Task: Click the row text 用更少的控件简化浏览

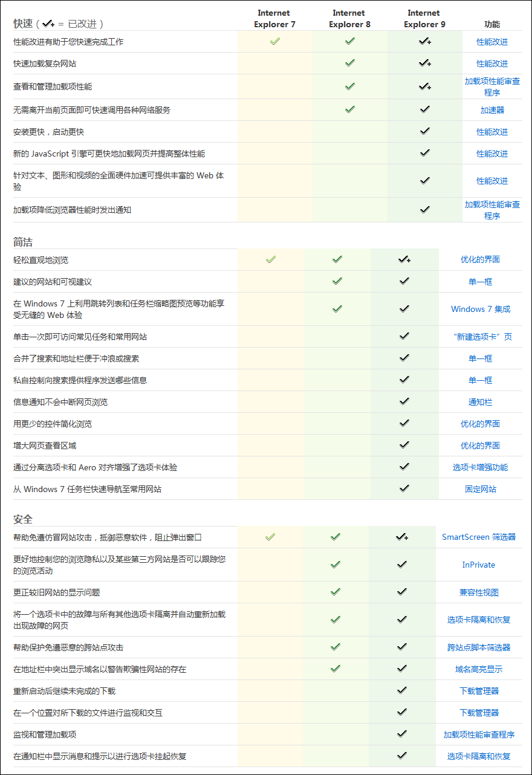Action: click(x=53, y=424)
